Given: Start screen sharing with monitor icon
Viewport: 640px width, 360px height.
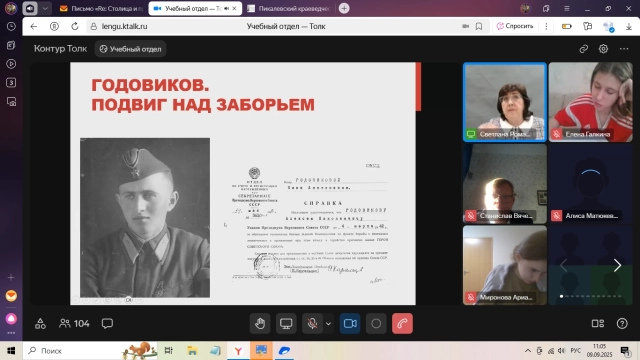Looking at the screenshot, I should coord(286,324).
